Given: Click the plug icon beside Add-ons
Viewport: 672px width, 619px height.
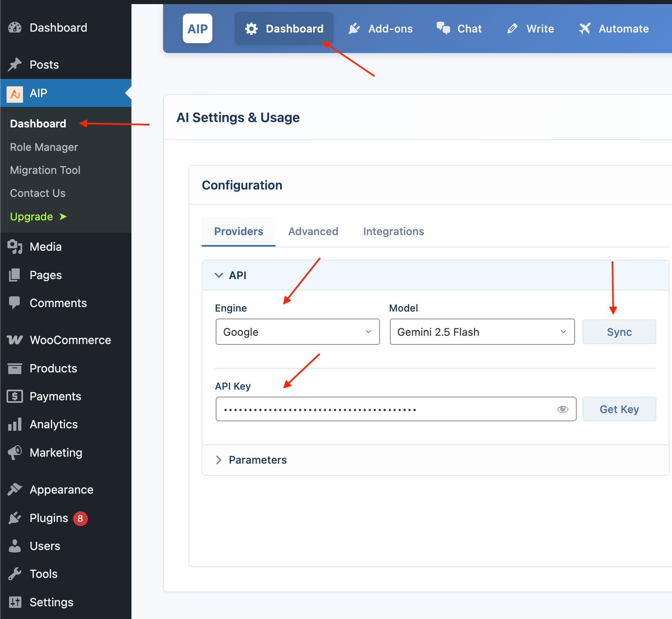Looking at the screenshot, I should (x=354, y=29).
